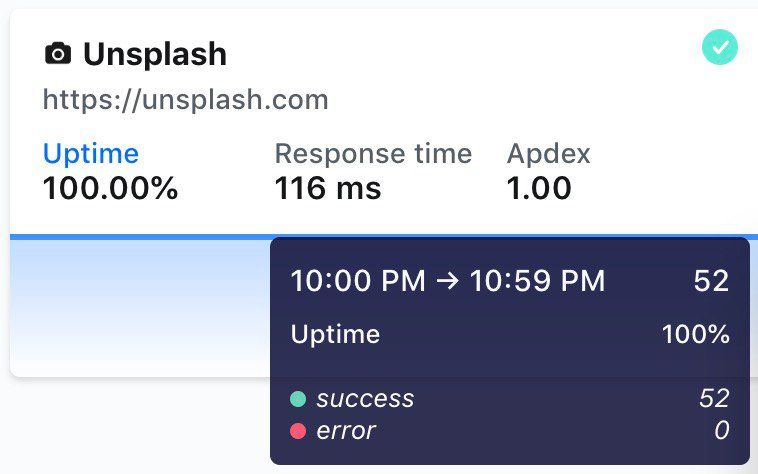758x474 pixels.
Task: Click the 116 ms response value
Action: coord(328,188)
